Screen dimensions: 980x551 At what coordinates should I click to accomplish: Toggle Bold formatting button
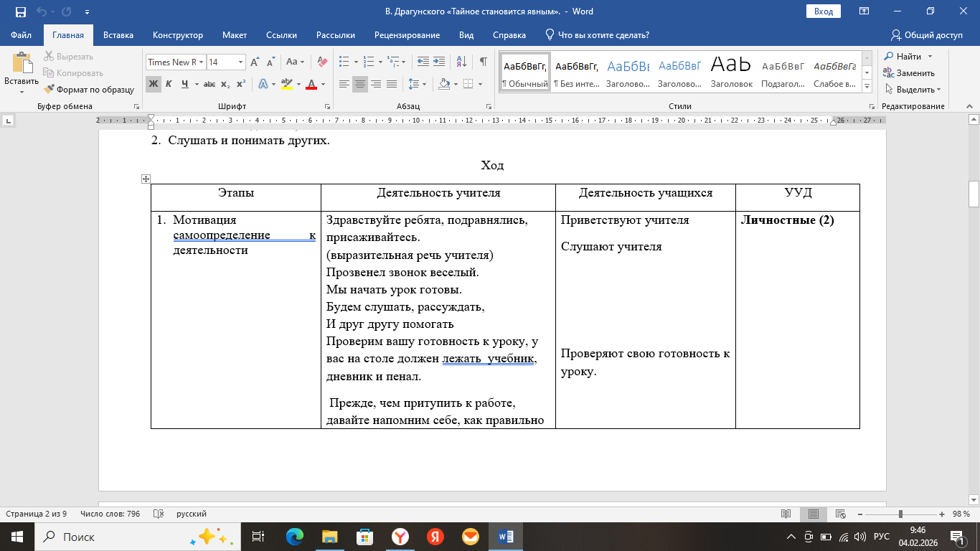154,84
